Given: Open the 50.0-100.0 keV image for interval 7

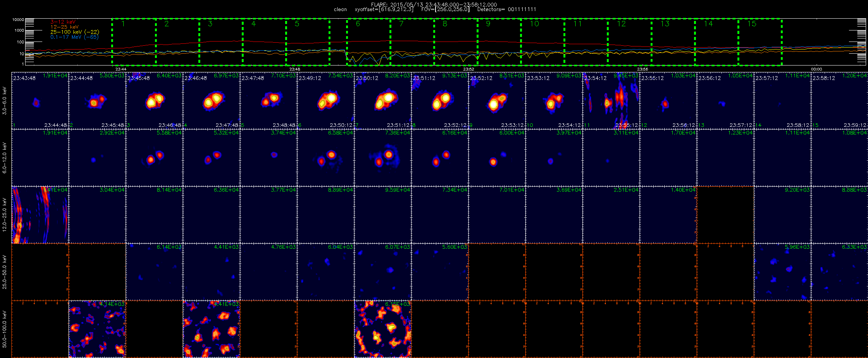Looking at the screenshot, I should tap(383, 329).
